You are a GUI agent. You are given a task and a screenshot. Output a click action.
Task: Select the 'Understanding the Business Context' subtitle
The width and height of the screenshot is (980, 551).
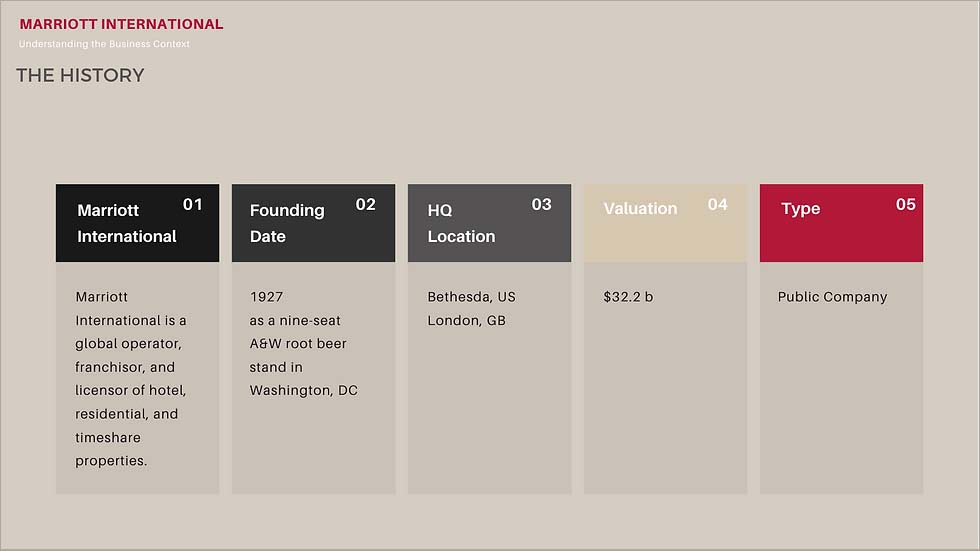click(104, 44)
